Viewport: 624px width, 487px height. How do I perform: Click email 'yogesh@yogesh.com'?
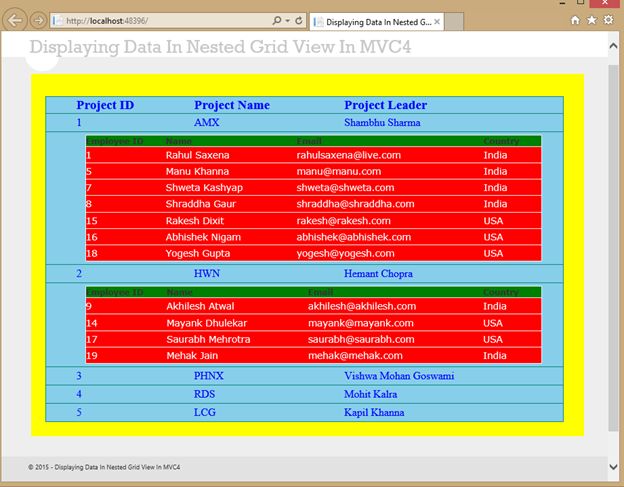point(345,253)
